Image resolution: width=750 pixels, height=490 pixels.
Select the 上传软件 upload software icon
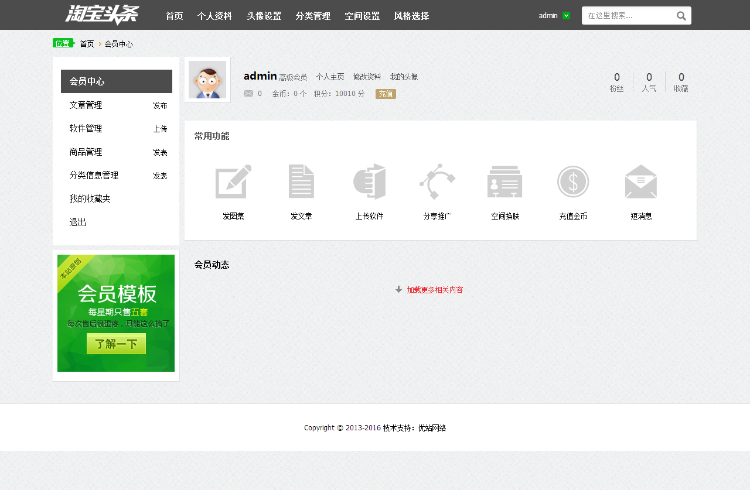coord(369,182)
